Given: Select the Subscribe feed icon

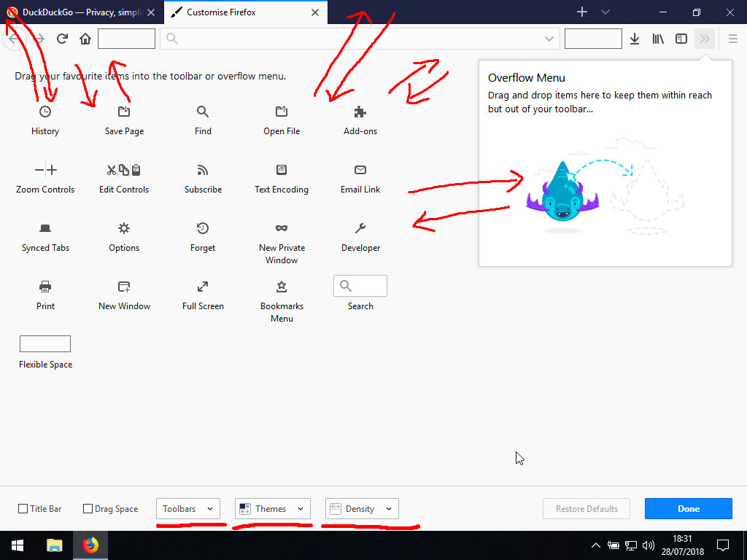Looking at the screenshot, I should coord(203,170).
